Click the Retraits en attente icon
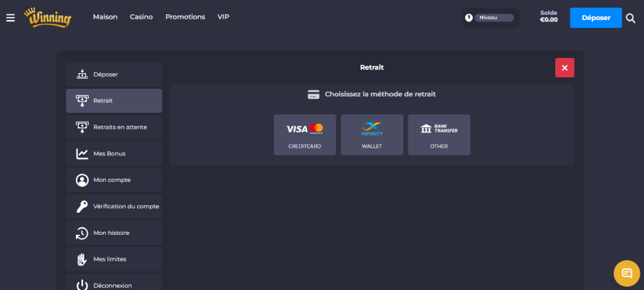Screen dimensions: 644x290 click(x=82, y=127)
